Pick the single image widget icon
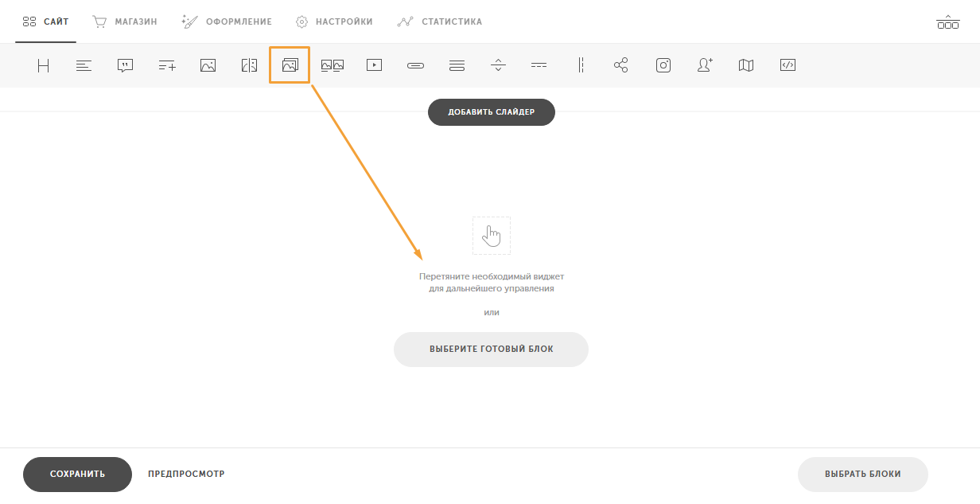Viewport: 980px width, 504px height. pos(208,66)
